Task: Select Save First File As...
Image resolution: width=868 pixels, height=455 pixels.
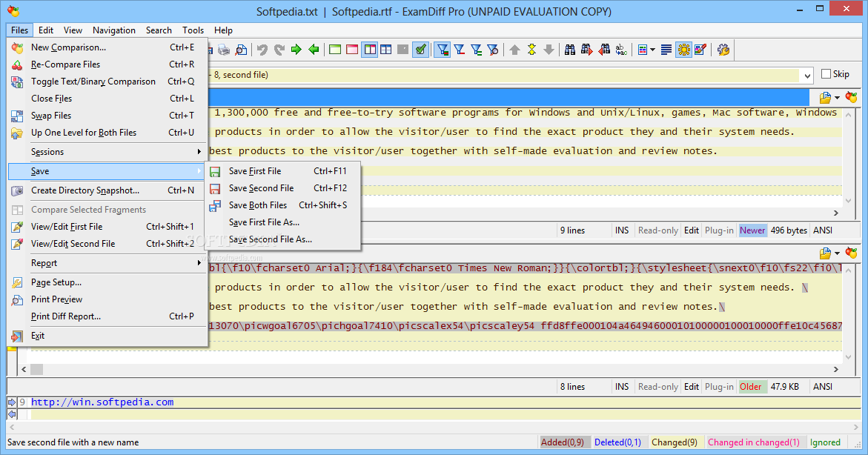Action: (x=282, y=222)
